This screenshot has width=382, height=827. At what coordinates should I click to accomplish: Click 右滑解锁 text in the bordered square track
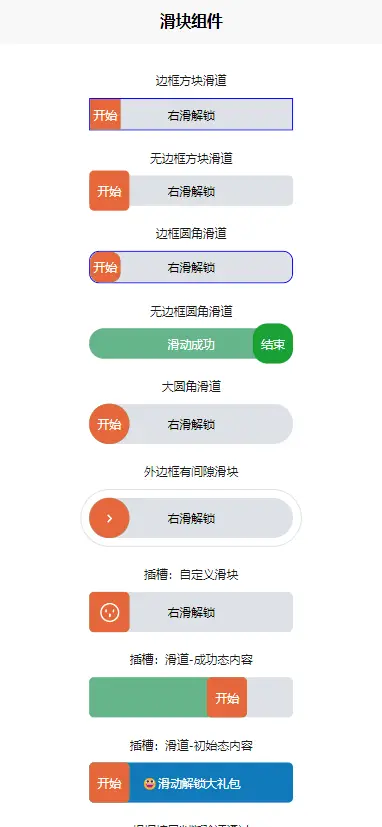pos(191,116)
